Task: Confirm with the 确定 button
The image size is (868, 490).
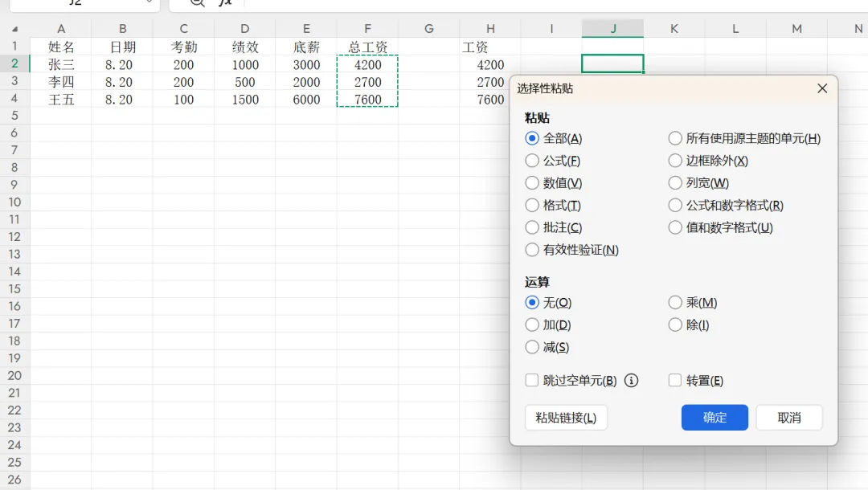Action: [714, 418]
